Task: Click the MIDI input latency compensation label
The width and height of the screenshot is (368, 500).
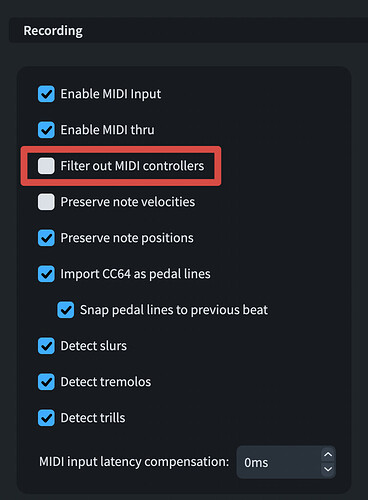Action: coord(134,462)
